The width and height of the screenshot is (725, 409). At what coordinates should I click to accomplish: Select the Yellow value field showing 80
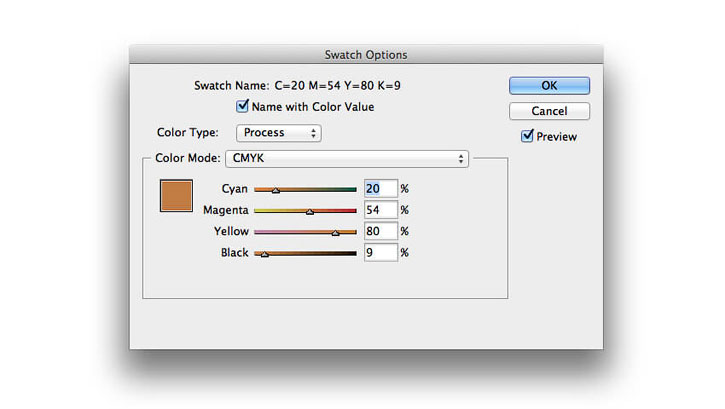(381, 231)
